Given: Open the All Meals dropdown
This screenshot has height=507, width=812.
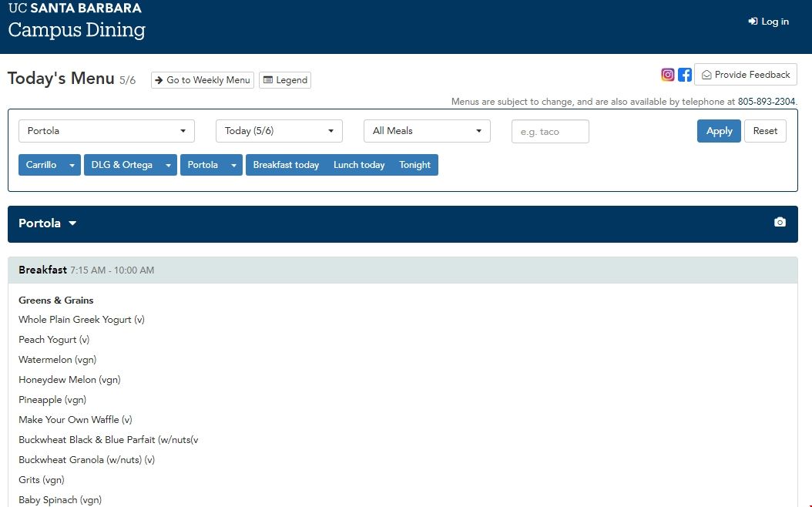Looking at the screenshot, I should coord(427,131).
